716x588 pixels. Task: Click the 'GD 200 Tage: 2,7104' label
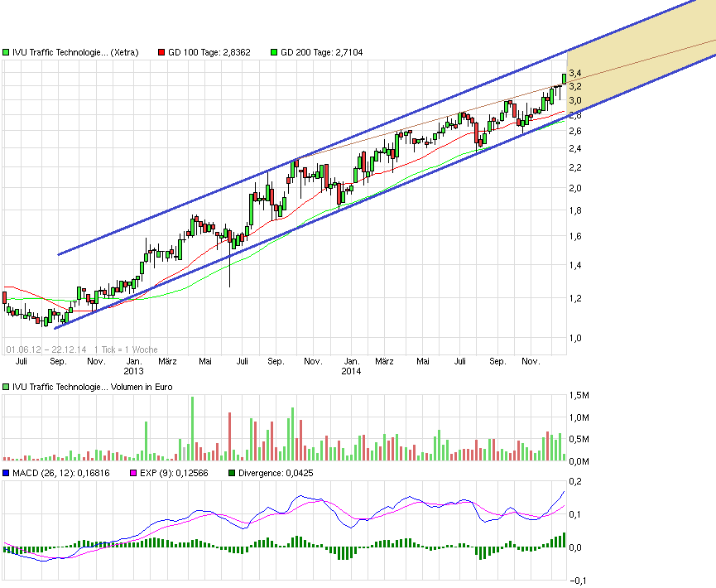[x=322, y=52]
